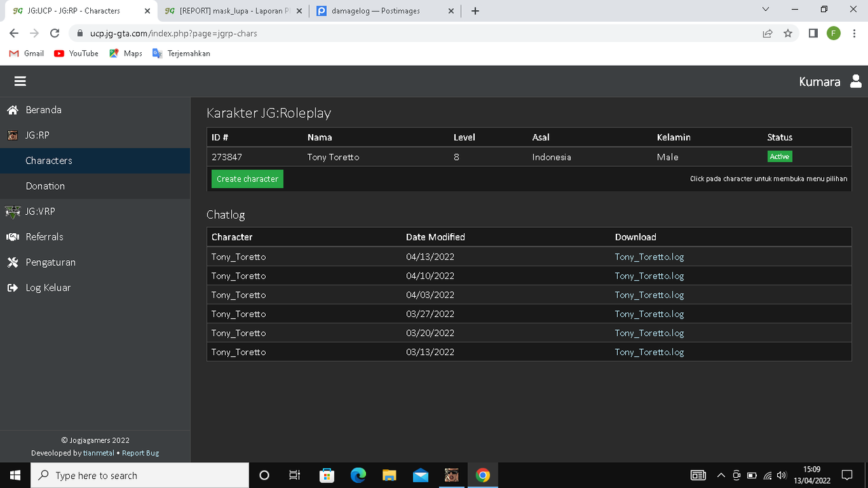Download 04/10/2022 Tony_Toretto.log

coord(649,276)
